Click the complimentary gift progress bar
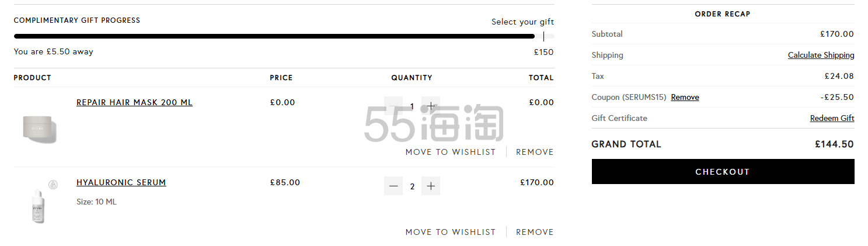Viewport: 868px width, 246px height. tap(274, 36)
